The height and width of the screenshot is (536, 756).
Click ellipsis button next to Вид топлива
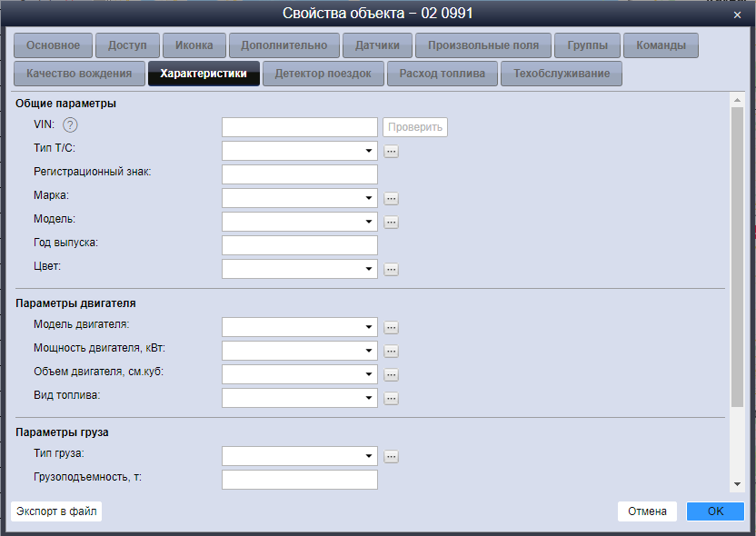pos(391,398)
